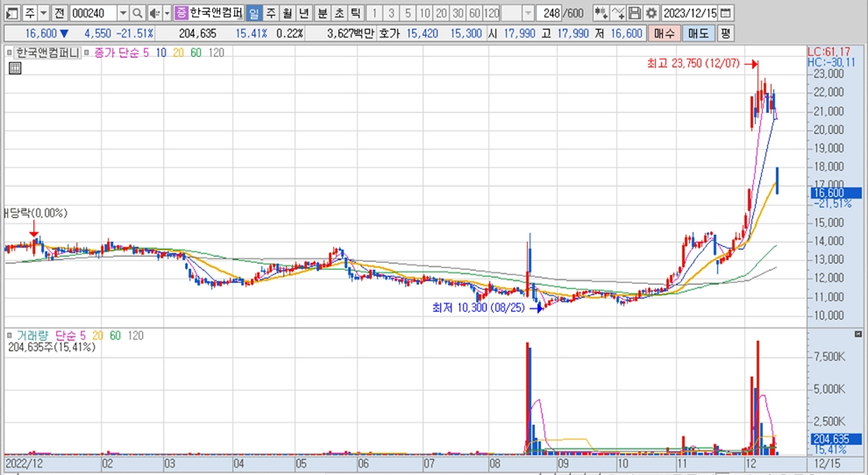Select the tick (틱) chart tab
Viewport: 868px width, 475px height.
(355, 13)
